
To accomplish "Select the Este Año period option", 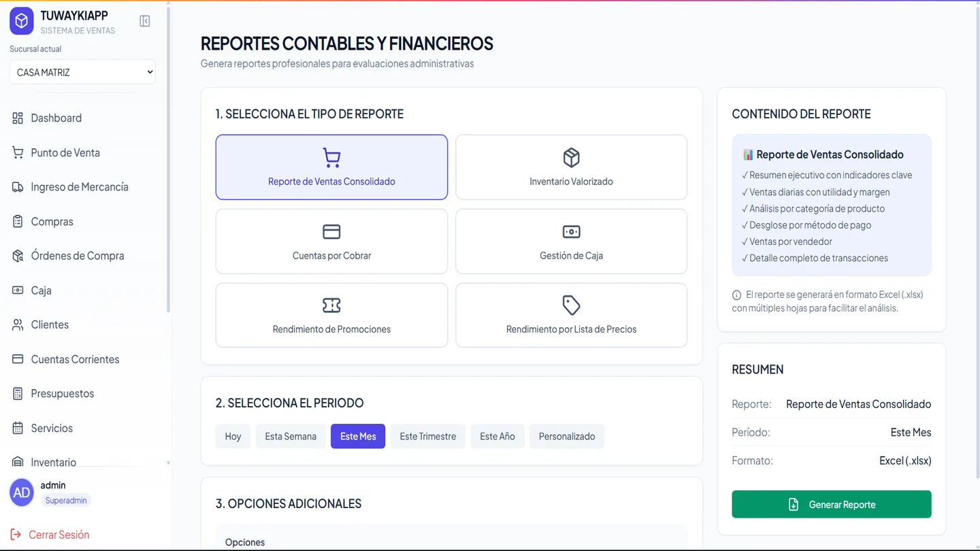I will 497,437.
